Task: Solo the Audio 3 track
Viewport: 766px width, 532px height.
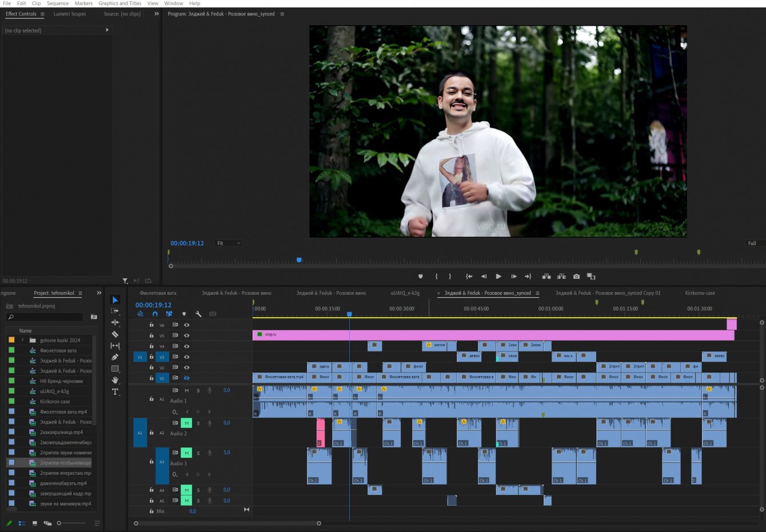Action: pos(198,453)
